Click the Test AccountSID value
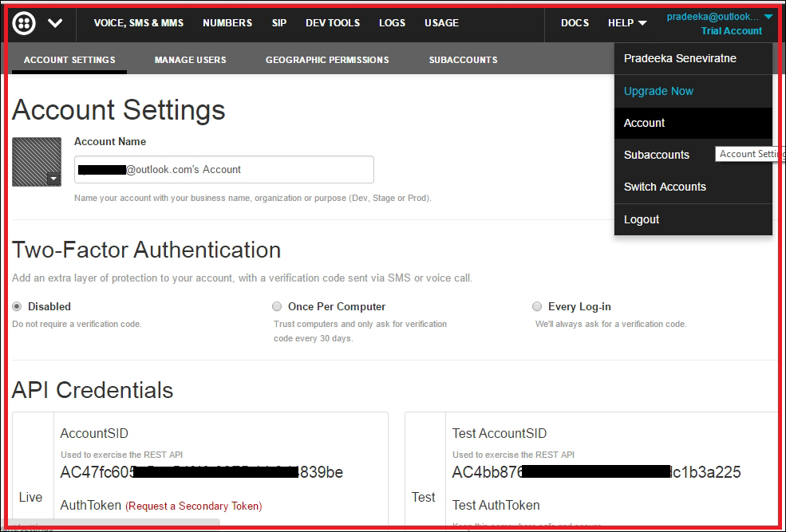 coord(597,472)
